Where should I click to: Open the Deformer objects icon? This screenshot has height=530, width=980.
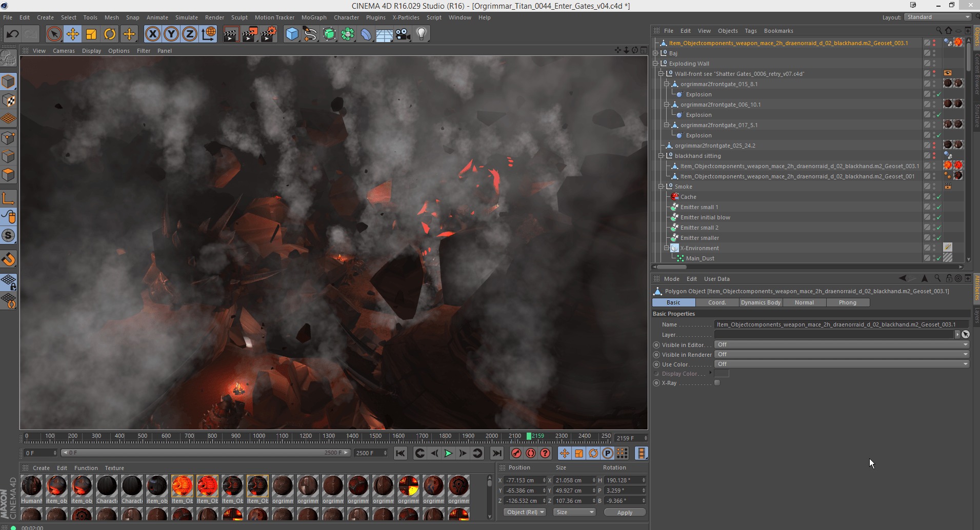click(x=366, y=34)
